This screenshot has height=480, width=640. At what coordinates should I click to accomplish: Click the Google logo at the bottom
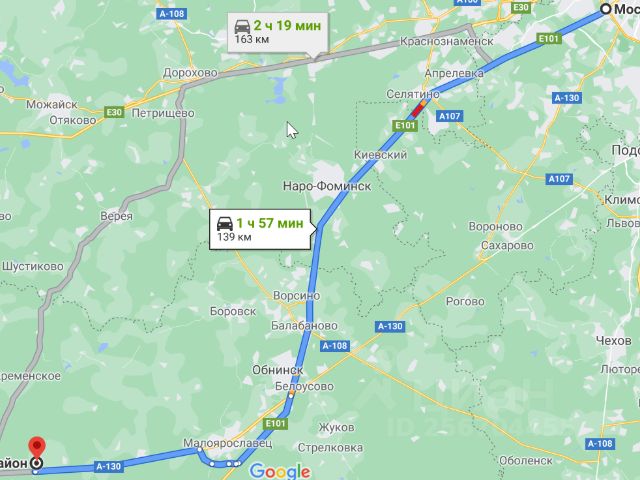pyautogui.click(x=280, y=471)
